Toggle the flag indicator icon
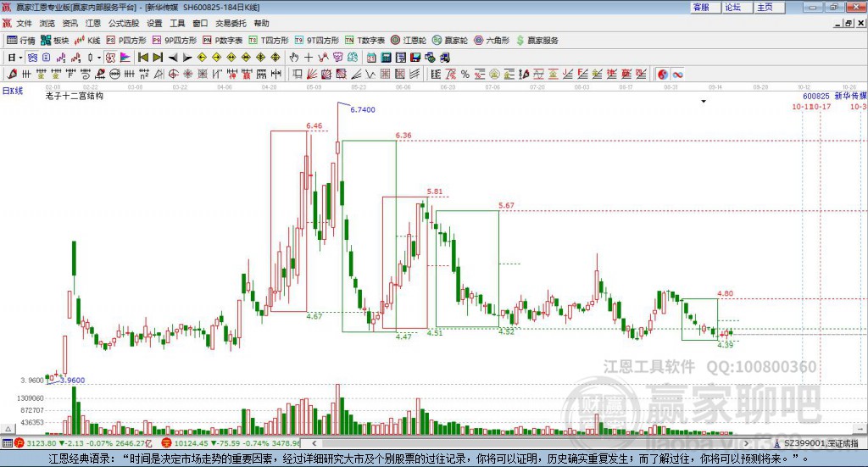The image size is (868, 467). click(125, 58)
